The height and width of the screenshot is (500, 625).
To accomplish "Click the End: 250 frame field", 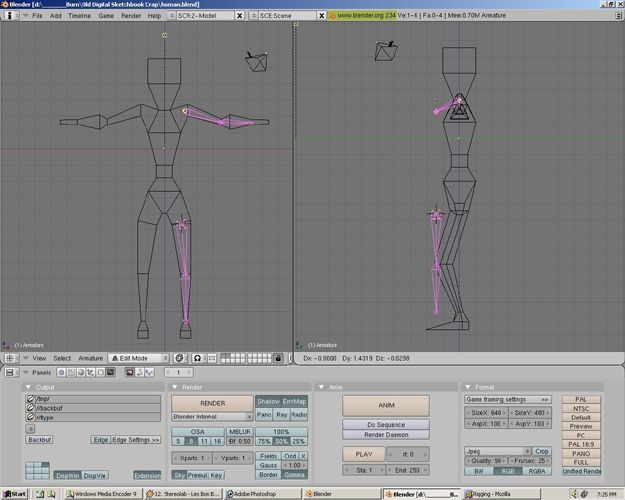I will click(407, 470).
